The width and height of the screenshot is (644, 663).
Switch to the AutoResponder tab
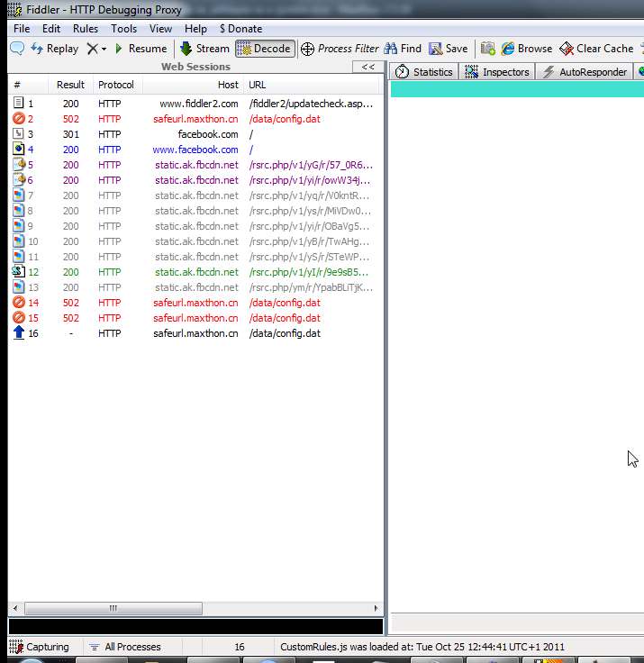pos(585,72)
